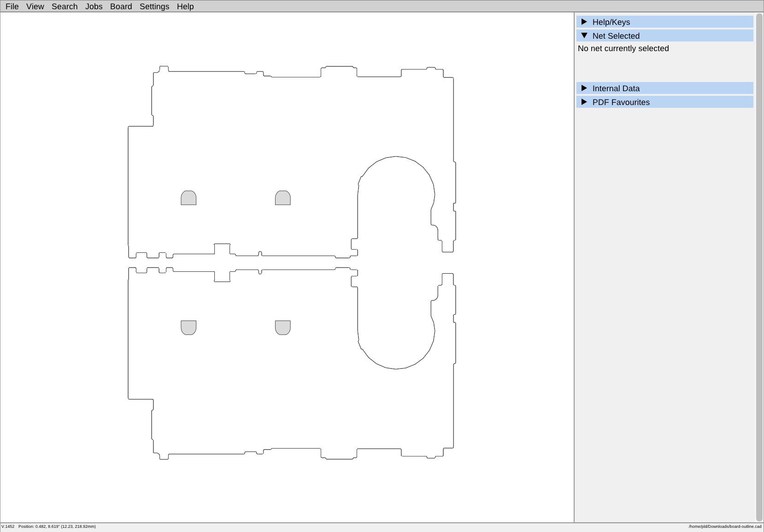This screenshot has height=532, width=764.
Task: Expand the Internal Data panel
Action: [616, 88]
